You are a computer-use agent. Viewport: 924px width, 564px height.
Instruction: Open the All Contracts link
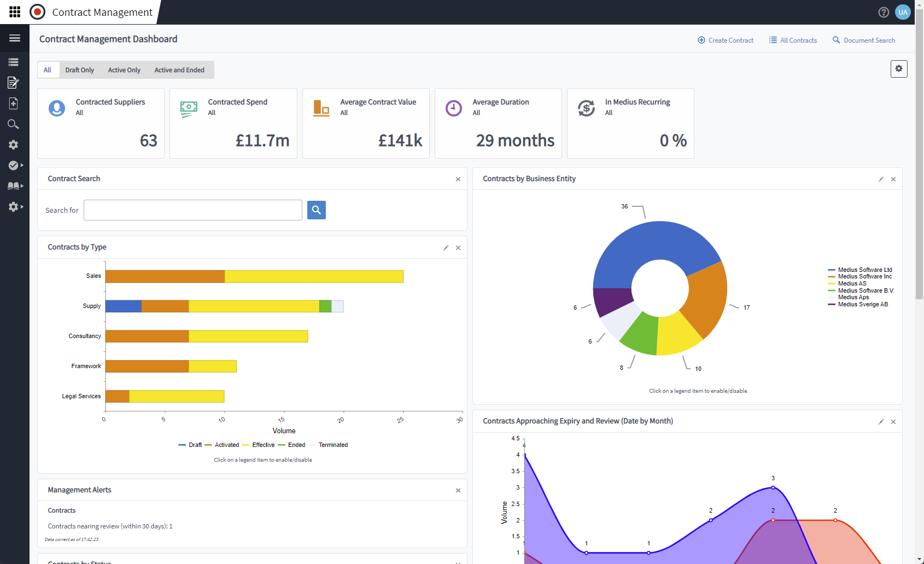pos(793,40)
